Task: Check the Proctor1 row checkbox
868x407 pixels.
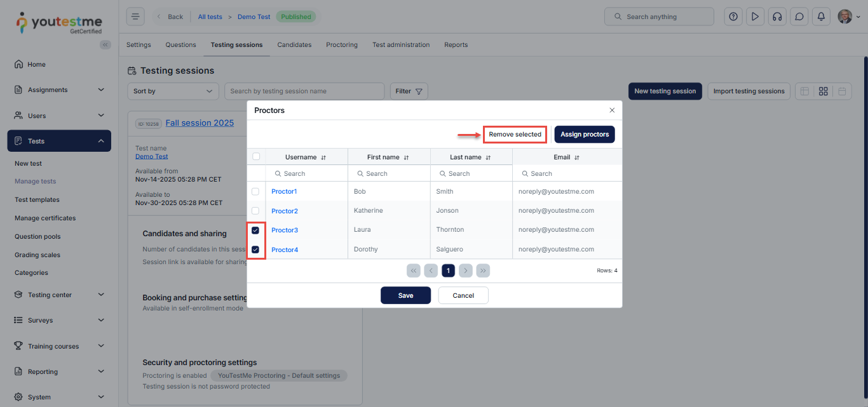Action: pyautogui.click(x=255, y=191)
